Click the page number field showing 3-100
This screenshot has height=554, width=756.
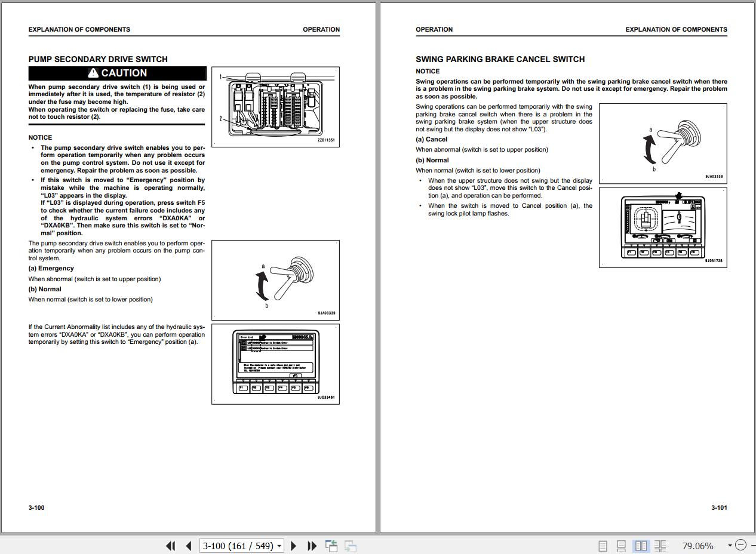tap(238, 546)
